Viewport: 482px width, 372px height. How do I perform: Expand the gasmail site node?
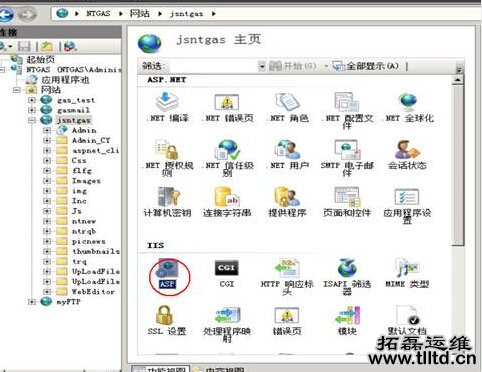32,110
